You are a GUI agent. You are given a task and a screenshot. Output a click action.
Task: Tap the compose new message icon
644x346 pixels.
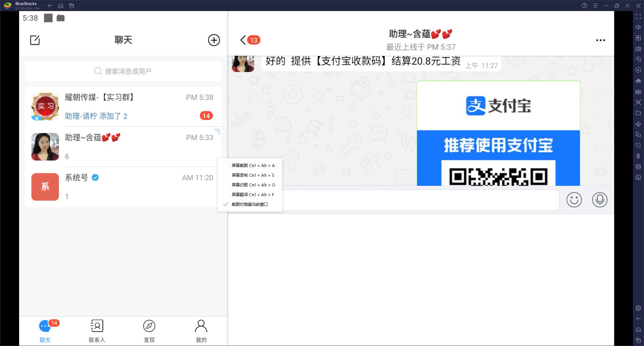pos(35,40)
